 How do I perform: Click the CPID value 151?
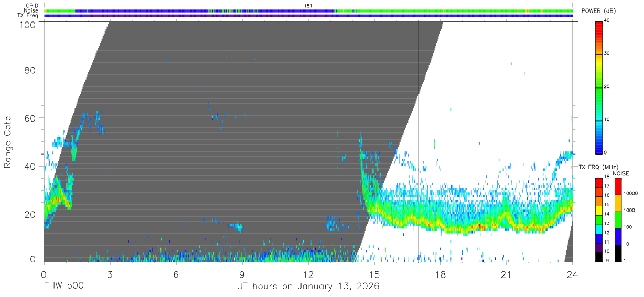point(308,5)
